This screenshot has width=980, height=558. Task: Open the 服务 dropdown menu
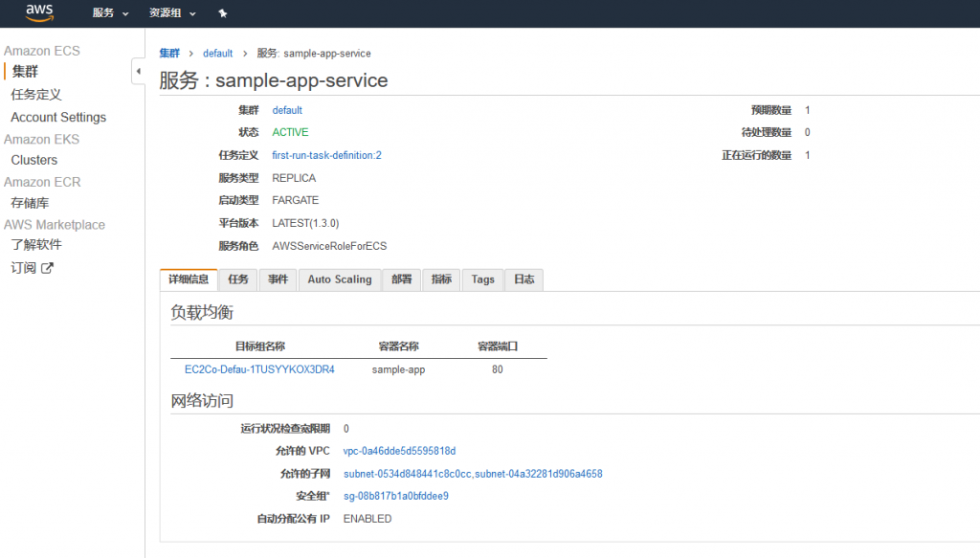(x=110, y=13)
